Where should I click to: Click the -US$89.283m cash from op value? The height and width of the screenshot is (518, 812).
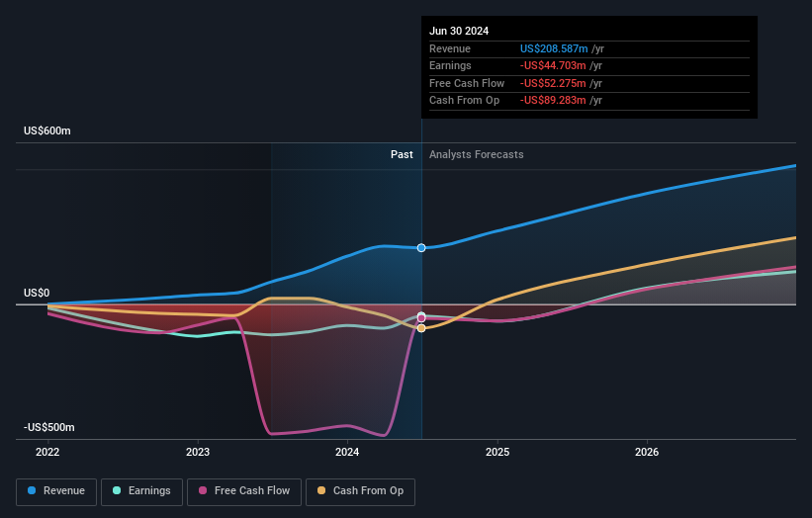pos(553,101)
